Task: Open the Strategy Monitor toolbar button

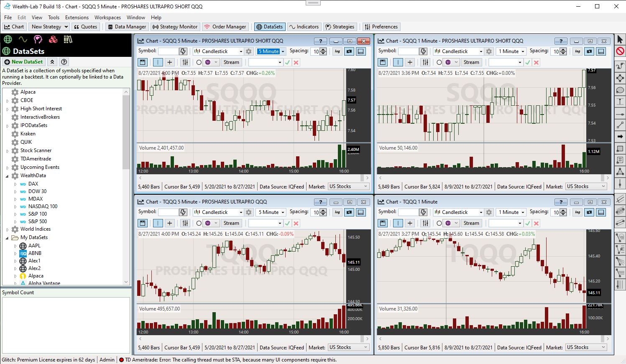Action: click(x=175, y=27)
